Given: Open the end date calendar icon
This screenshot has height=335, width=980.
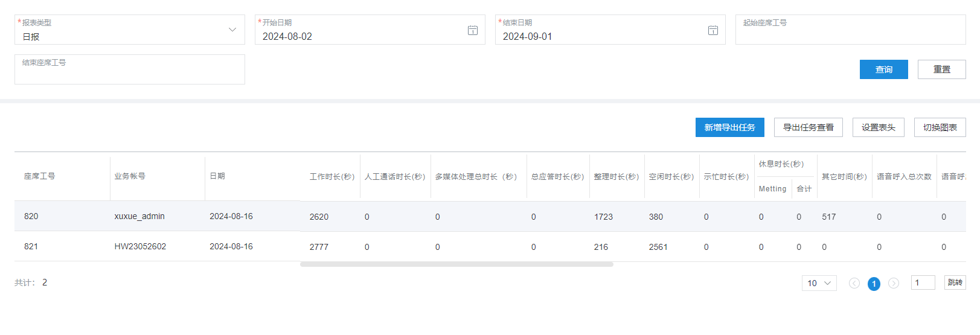Looking at the screenshot, I should (713, 30).
